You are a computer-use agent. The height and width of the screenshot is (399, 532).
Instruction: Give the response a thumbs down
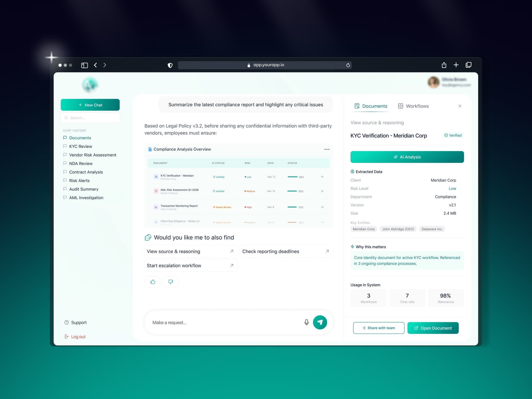(x=171, y=282)
